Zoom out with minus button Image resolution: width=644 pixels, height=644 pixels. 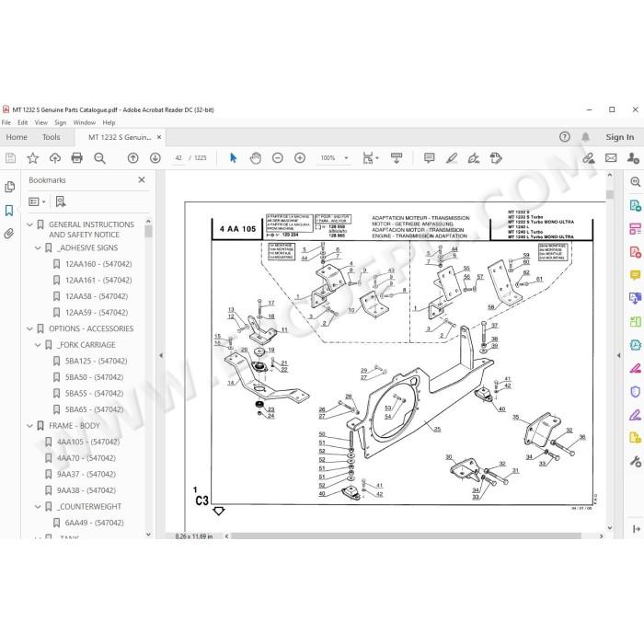(x=278, y=158)
